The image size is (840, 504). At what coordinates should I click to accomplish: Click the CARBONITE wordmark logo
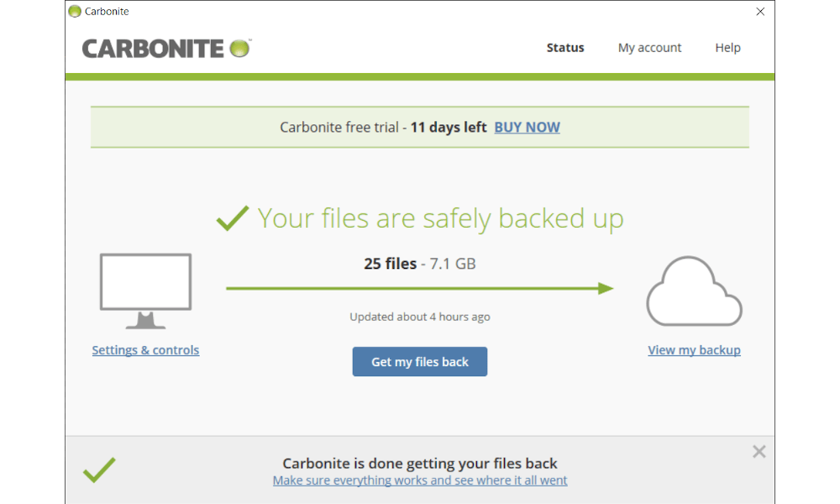153,49
